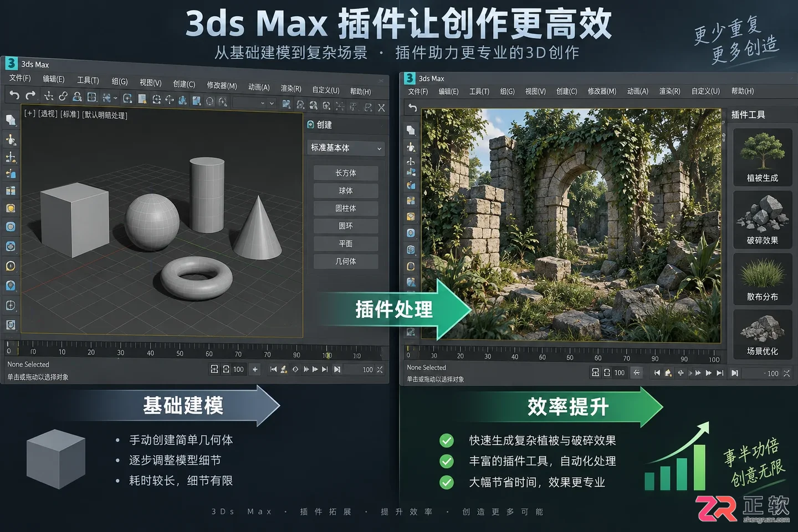Screen dimensions: 798x532
Task: Click the top sidebar icon in the right window
Action: point(411,130)
